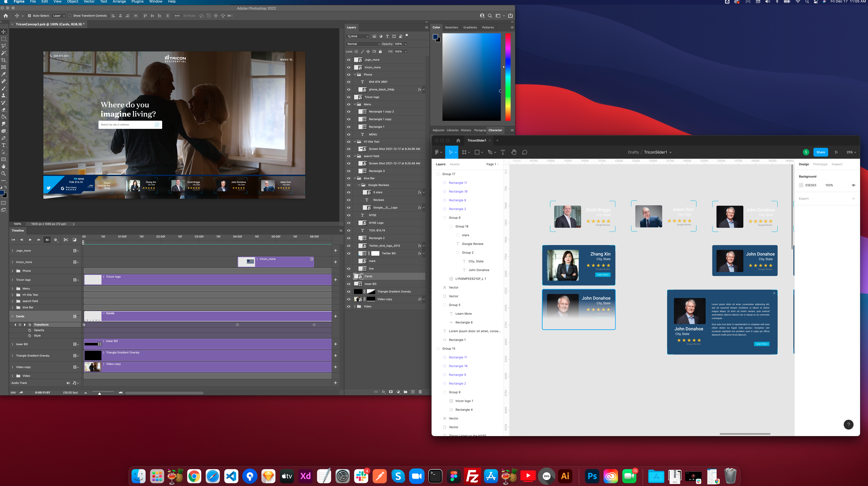Hide the Triangle Gradient Overaly layer
This screenshot has width=868, height=486.
[x=349, y=292]
